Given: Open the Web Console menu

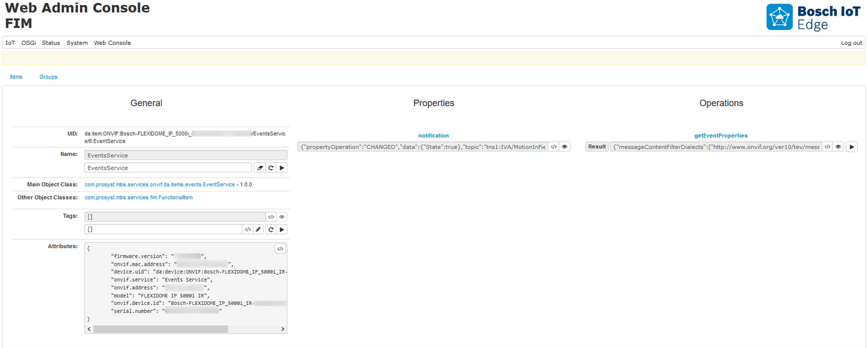Looking at the screenshot, I should [x=112, y=43].
